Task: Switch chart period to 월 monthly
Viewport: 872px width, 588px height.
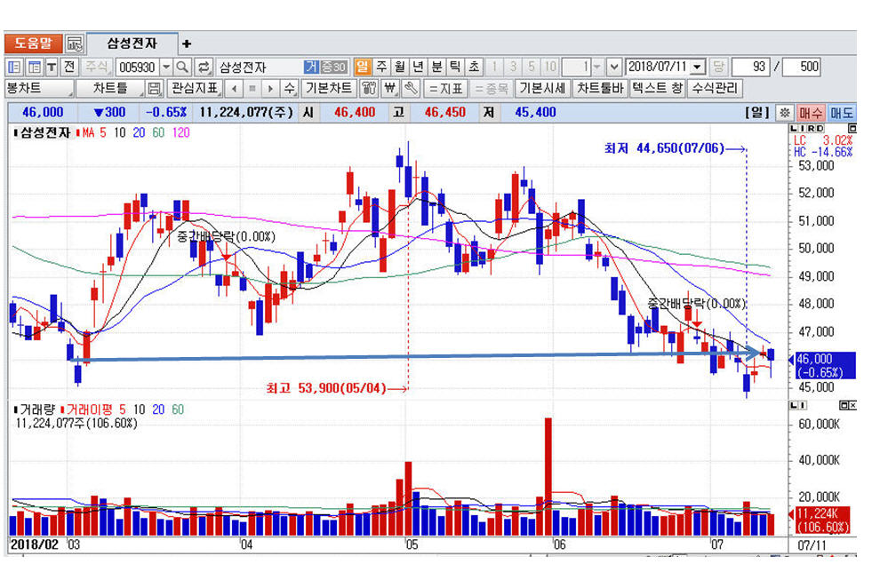Action: pos(400,67)
